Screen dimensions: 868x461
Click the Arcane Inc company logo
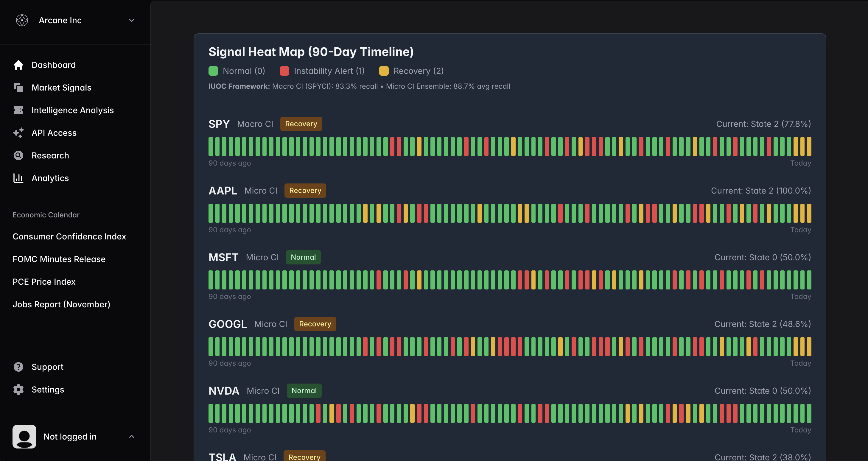point(21,20)
